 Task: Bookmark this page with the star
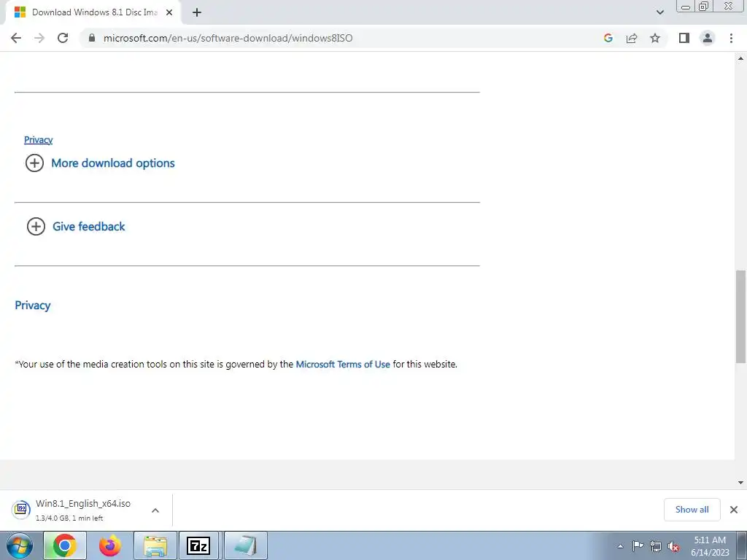pyautogui.click(x=655, y=38)
